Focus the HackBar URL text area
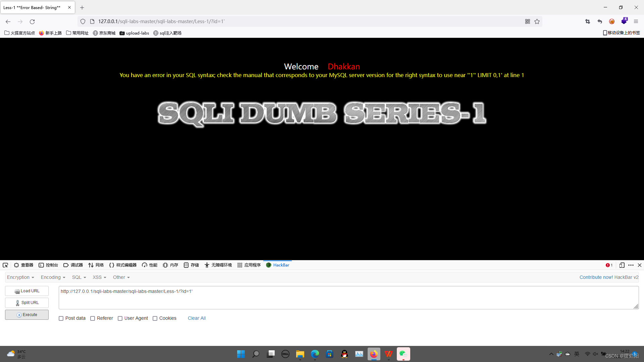The height and width of the screenshot is (362, 644). click(x=348, y=298)
